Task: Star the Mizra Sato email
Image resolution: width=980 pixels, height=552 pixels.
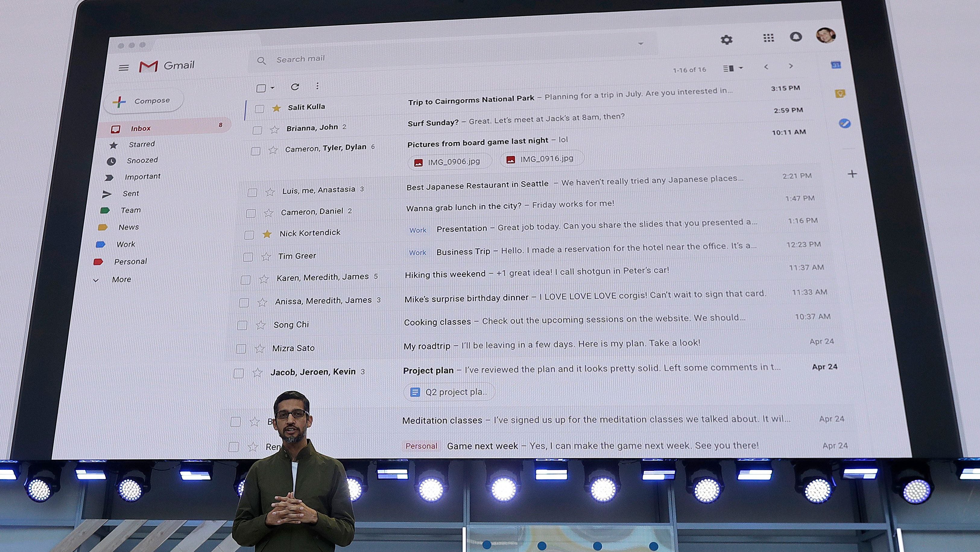Action: (259, 348)
